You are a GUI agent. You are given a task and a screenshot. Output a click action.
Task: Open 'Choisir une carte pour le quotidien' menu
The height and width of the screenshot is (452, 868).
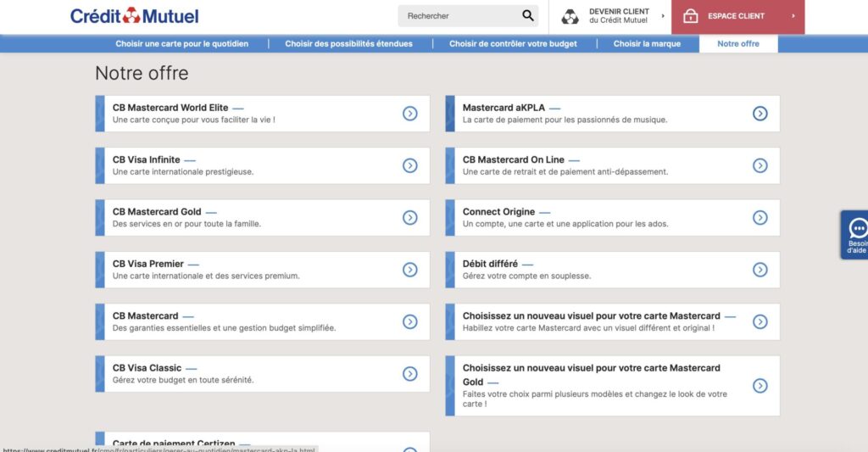pyautogui.click(x=182, y=44)
